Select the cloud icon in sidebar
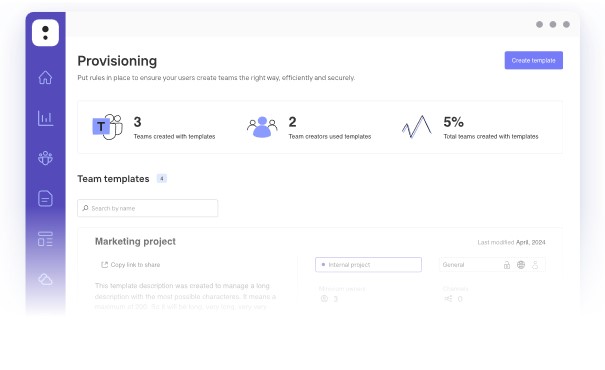605x370 pixels. coord(45,279)
